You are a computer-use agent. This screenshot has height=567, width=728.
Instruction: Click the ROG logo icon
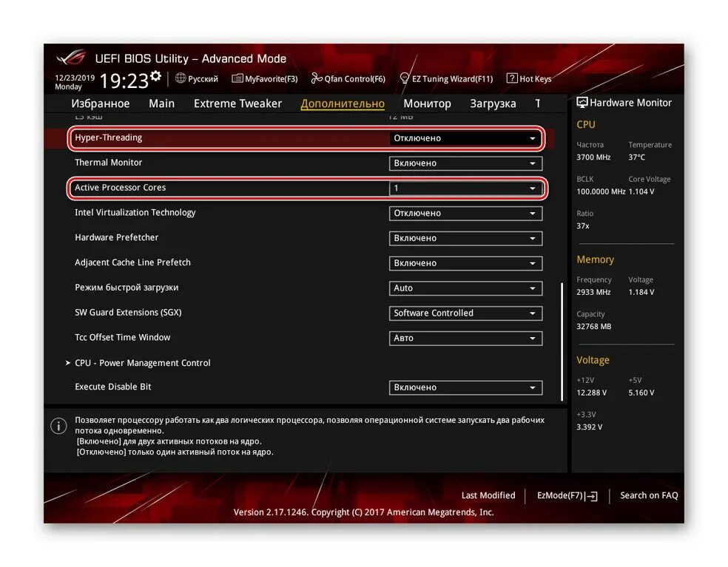click(x=72, y=58)
